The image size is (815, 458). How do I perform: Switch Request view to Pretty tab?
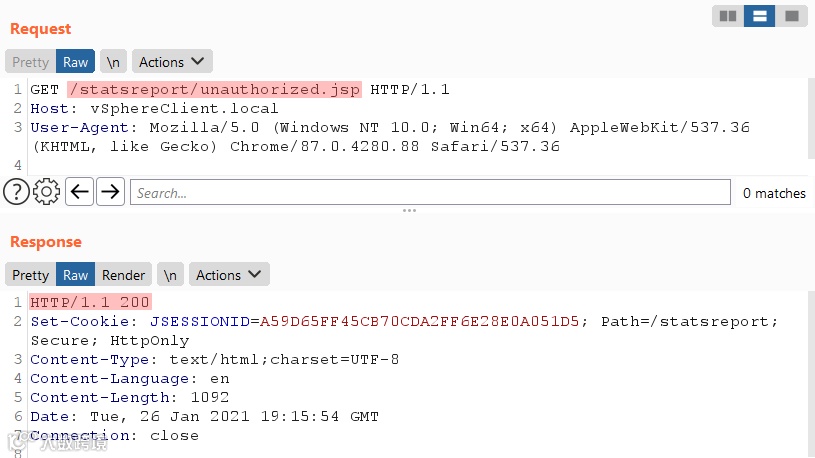click(x=31, y=62)
